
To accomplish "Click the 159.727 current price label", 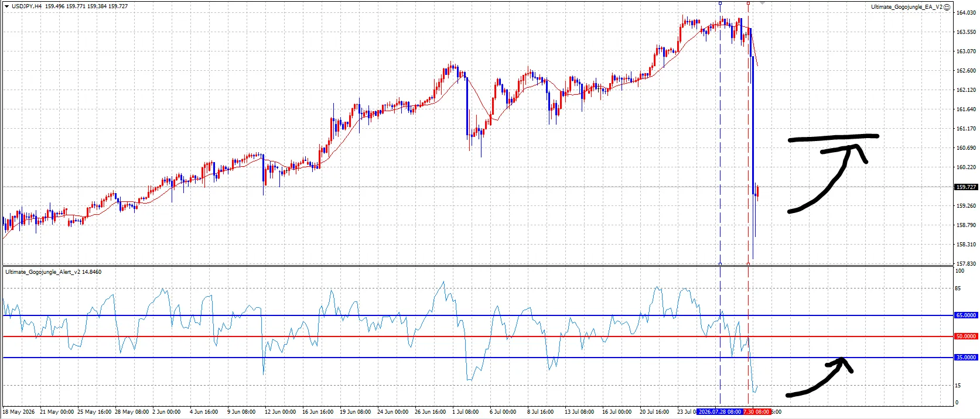I will click(966, 187).
